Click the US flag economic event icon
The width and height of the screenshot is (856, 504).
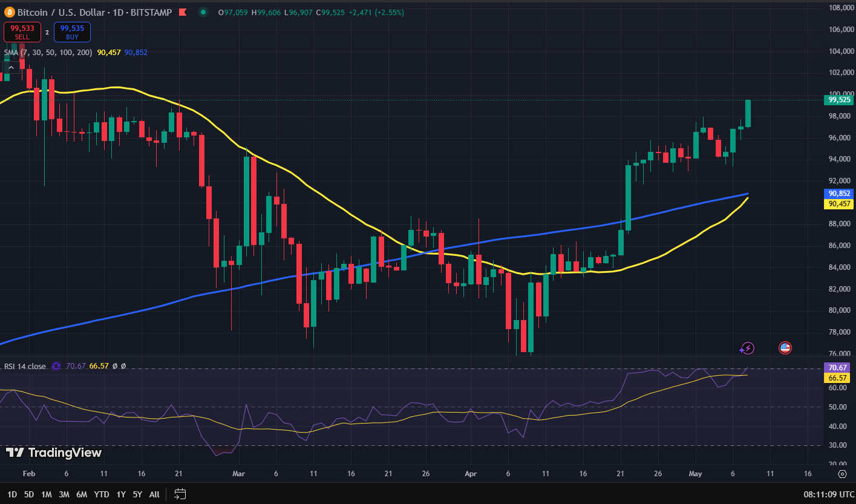click(x=785, y=348)
